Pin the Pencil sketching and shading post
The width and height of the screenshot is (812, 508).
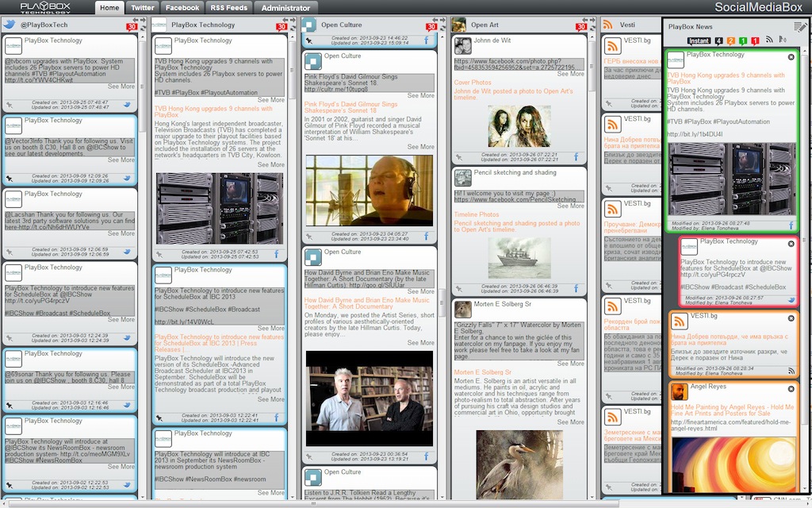459,289
